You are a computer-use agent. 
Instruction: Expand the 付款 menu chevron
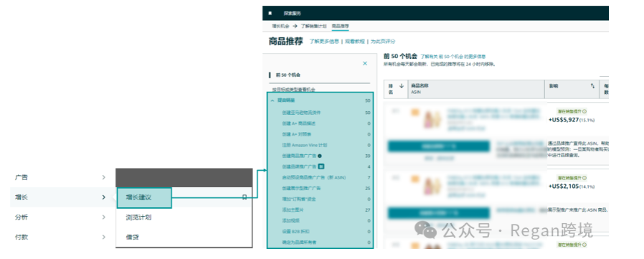coord(103,237)
